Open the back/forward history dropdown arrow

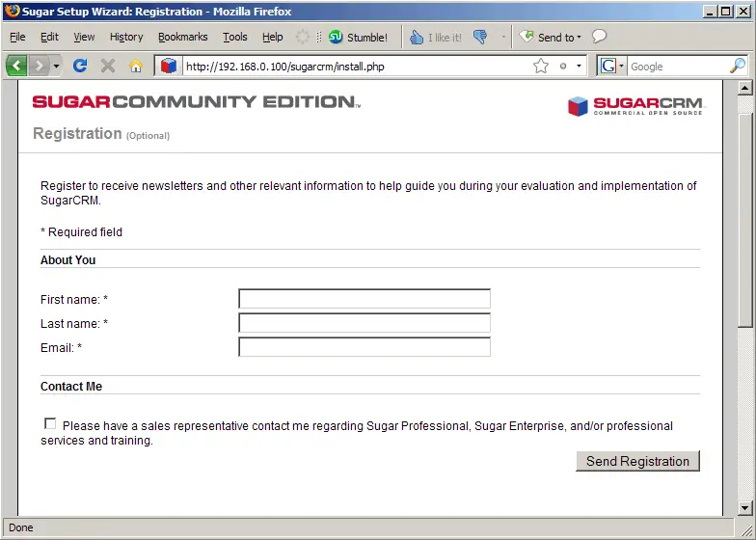click(56, 66)
